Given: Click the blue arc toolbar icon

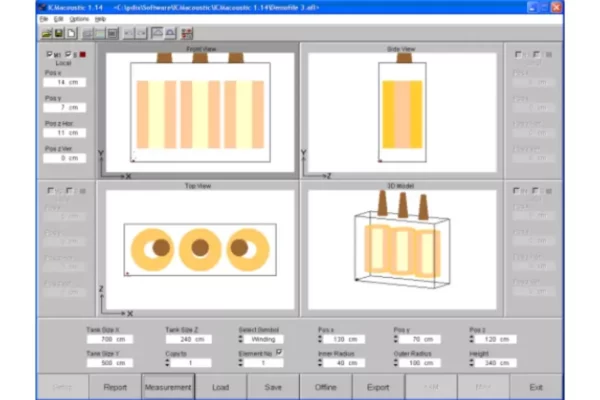Looking at the screenshot, I should click(170, 34).
